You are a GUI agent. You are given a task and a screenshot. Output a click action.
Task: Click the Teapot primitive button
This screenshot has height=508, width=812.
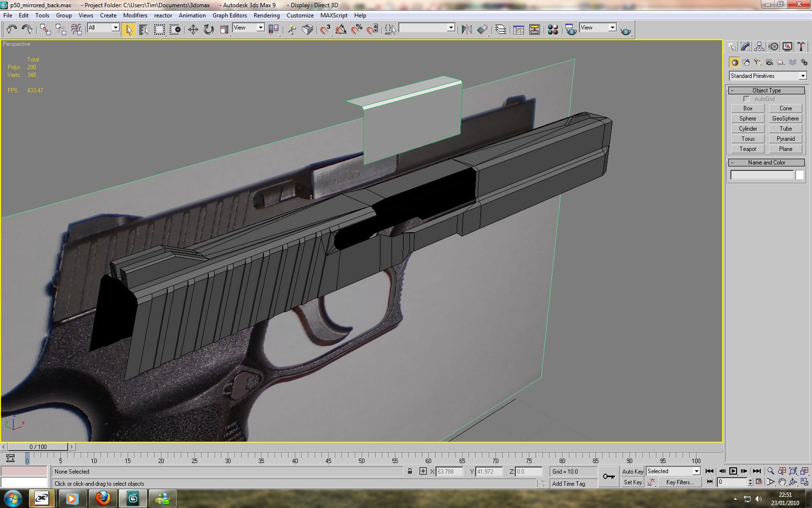pos(747,149)
